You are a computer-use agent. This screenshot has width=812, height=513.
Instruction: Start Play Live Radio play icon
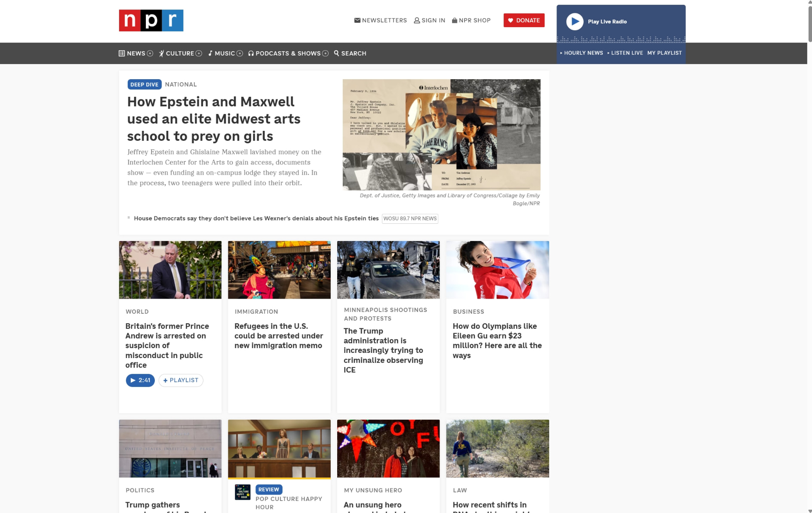(575, 22)
